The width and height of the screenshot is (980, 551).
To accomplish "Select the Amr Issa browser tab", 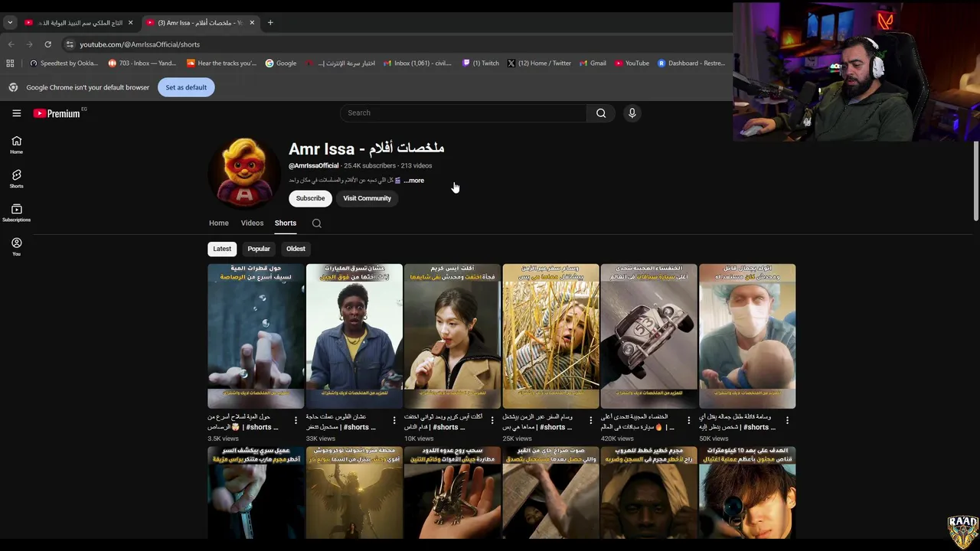I will tap(201, 23).
